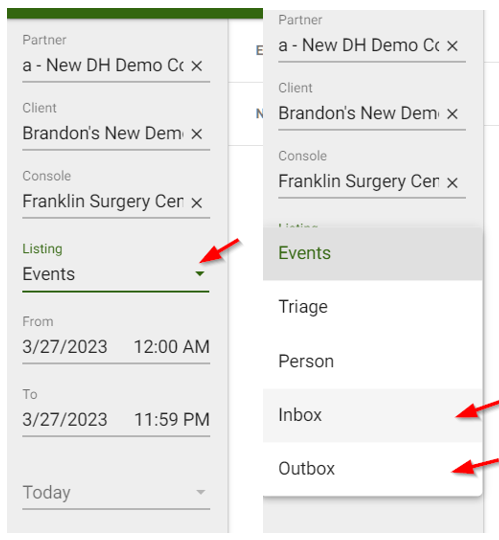Clear the Console field in right panel
This screenshot has width=499, height=540.
point(452,183)
